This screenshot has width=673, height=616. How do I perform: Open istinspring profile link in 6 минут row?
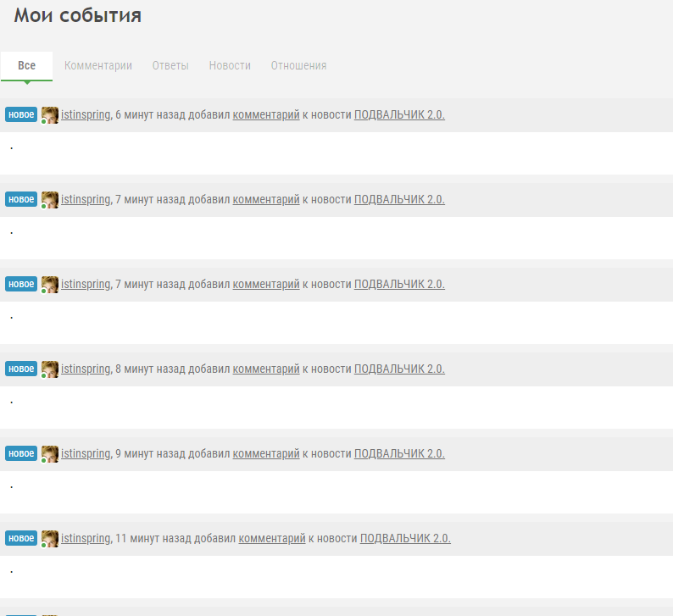pyautogui.click(x=86, y=115)
